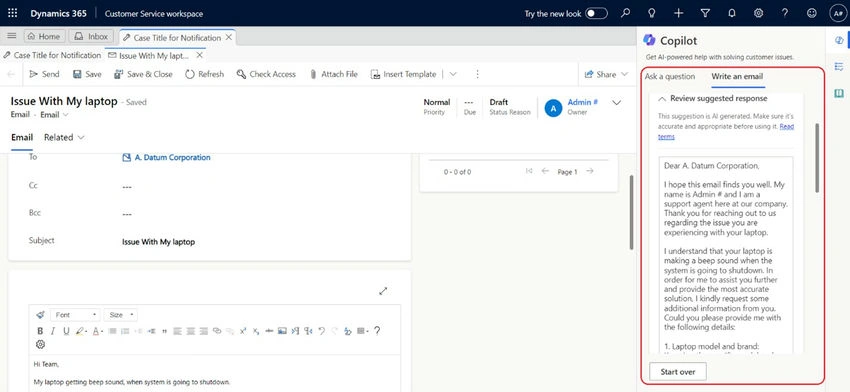Close the Issue With My laptop tab
Screen dimensions: 850x392
click(x=199, y=55)
